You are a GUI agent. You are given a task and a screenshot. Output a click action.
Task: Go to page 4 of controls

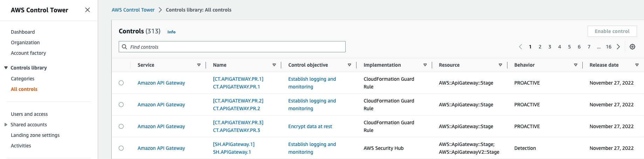click(x=560, y=47)
